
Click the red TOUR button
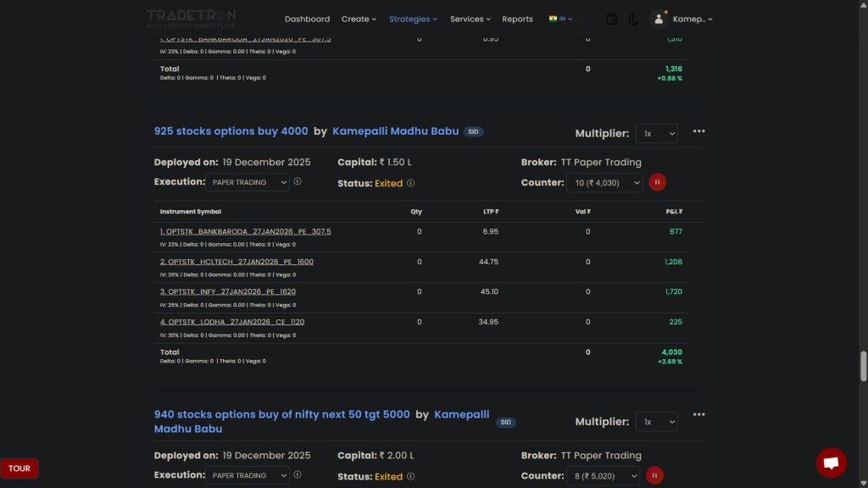click(x=19, y=469)
